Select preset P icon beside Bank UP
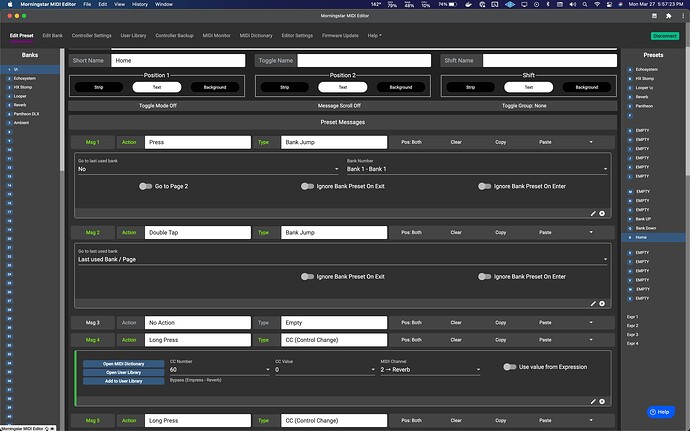This screenshot has width=690, height=431. pos(630,219)
